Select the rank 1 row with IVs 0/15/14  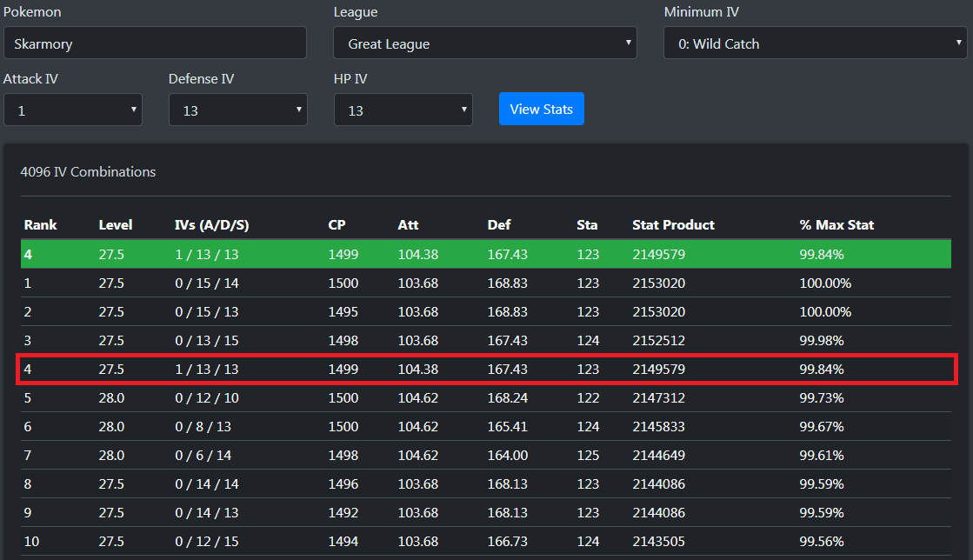[486, 283]
